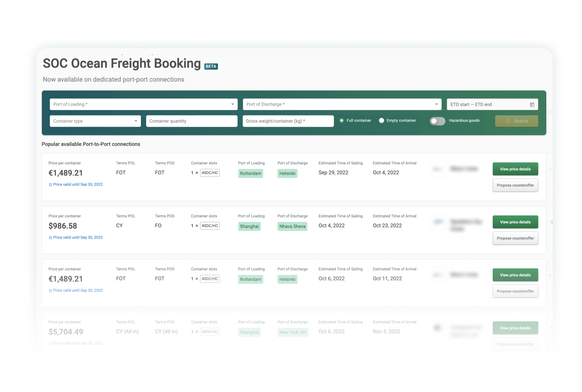
Task: Click the Nhava Sheva port tag
Action: pyautogui.click(x=292, y=226)
